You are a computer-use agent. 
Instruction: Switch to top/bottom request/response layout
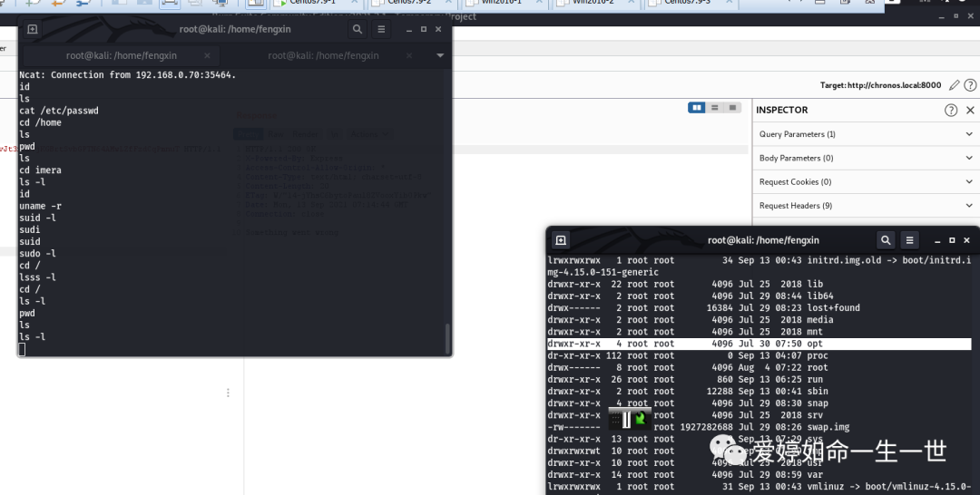coord(714,107)
